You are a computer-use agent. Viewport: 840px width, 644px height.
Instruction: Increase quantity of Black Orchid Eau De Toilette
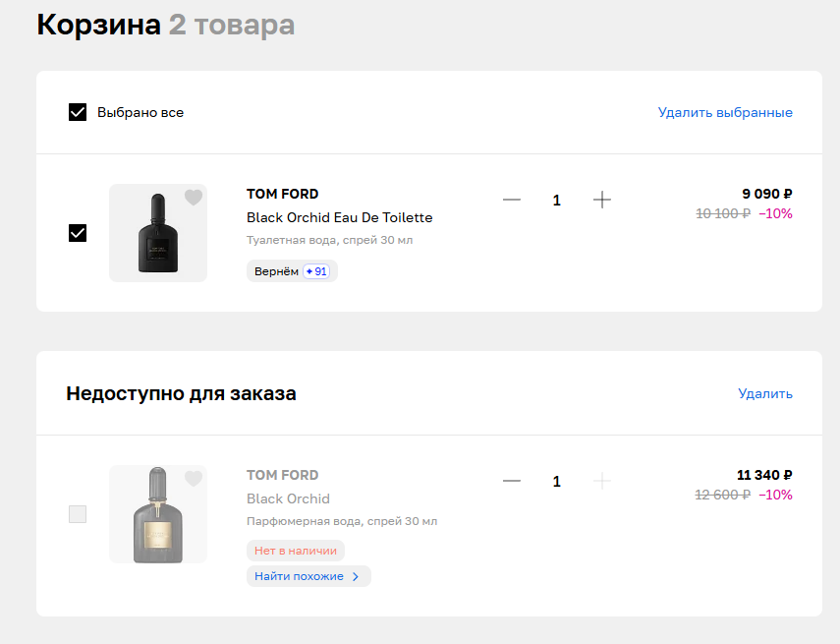tap(601, 200)
